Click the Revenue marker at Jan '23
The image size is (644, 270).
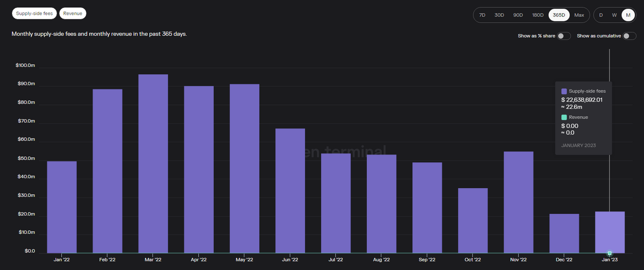609,253
